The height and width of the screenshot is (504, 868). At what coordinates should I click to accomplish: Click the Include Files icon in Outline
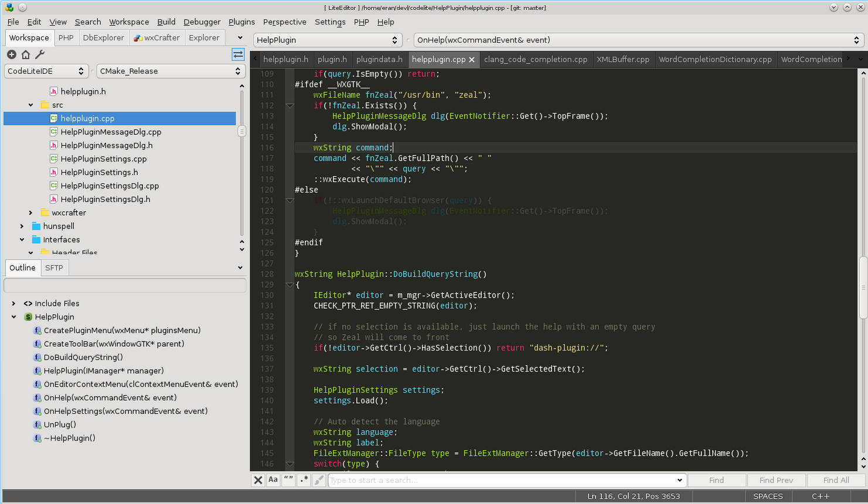coord(28,304)
